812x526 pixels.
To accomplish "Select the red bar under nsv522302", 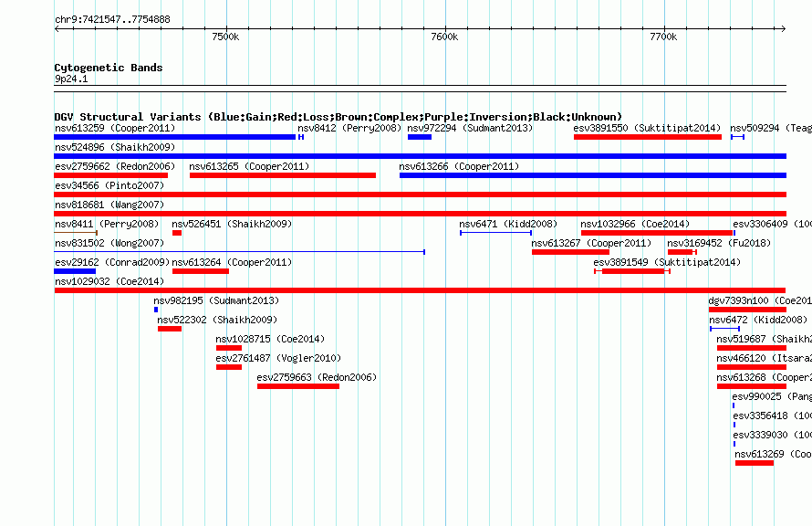I will coord(170,329).
